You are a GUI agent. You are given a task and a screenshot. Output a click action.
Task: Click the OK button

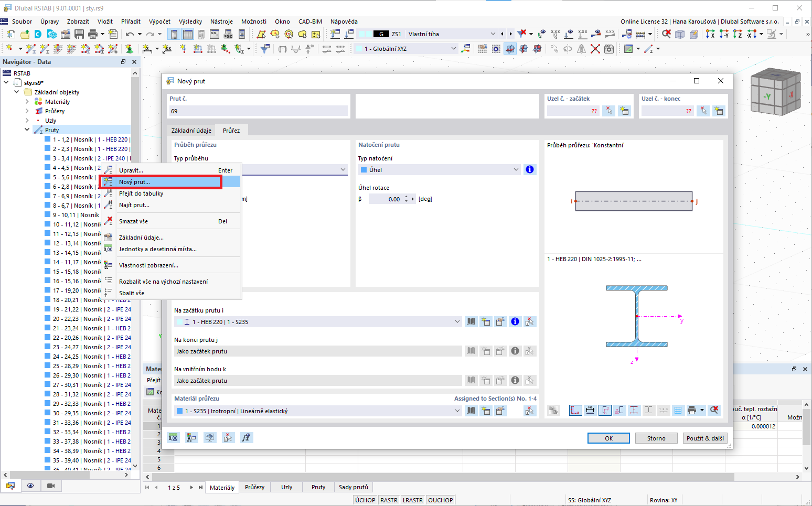[x=608, y=438]
